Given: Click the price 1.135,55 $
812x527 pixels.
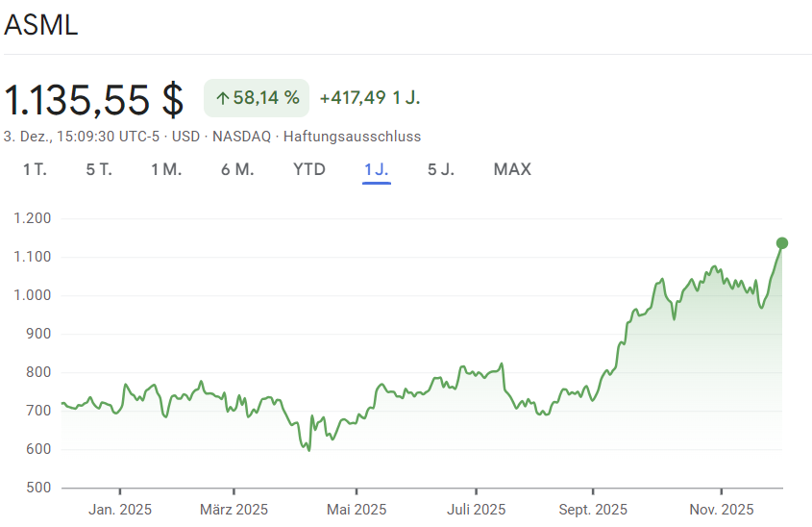Looking at the screenshot, I should coord(94,99).
